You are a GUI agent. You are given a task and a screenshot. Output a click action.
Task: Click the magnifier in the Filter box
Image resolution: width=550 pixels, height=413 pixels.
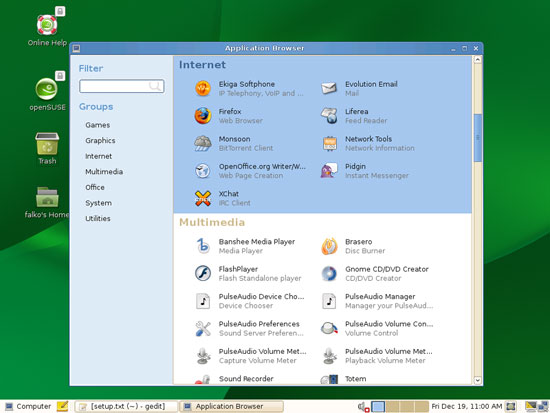[x=155, y=86]
